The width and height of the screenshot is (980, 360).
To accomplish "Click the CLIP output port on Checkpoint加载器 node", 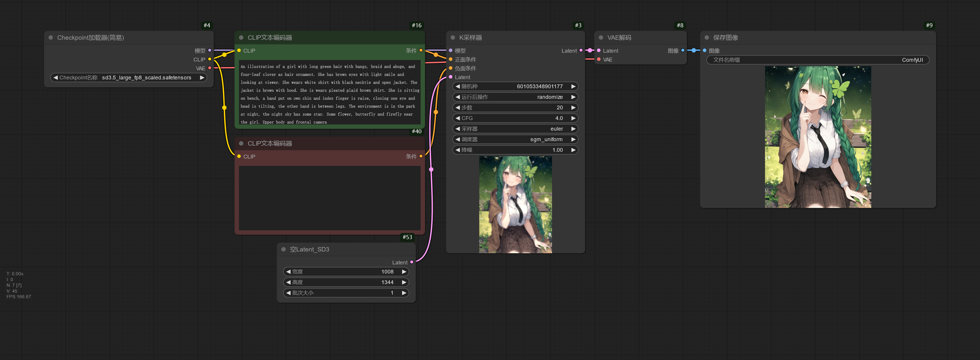I will point(209,59).
